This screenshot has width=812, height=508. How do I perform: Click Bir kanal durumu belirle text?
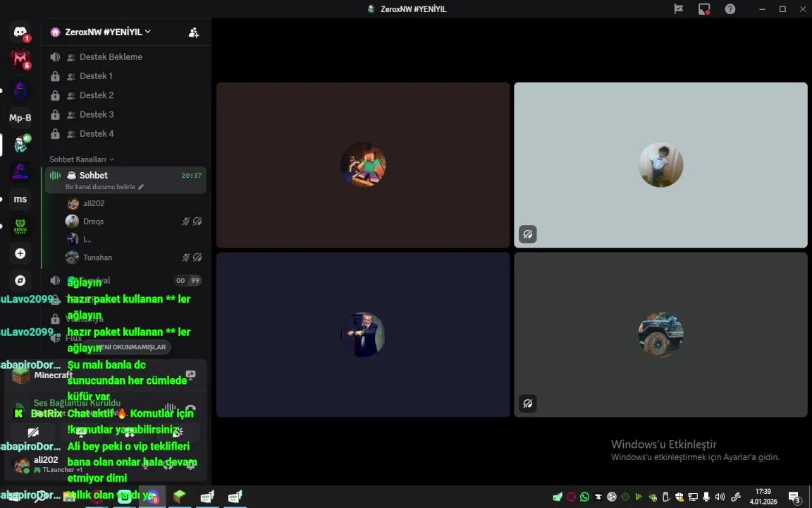pyautogui.click(x=100, y=186)
